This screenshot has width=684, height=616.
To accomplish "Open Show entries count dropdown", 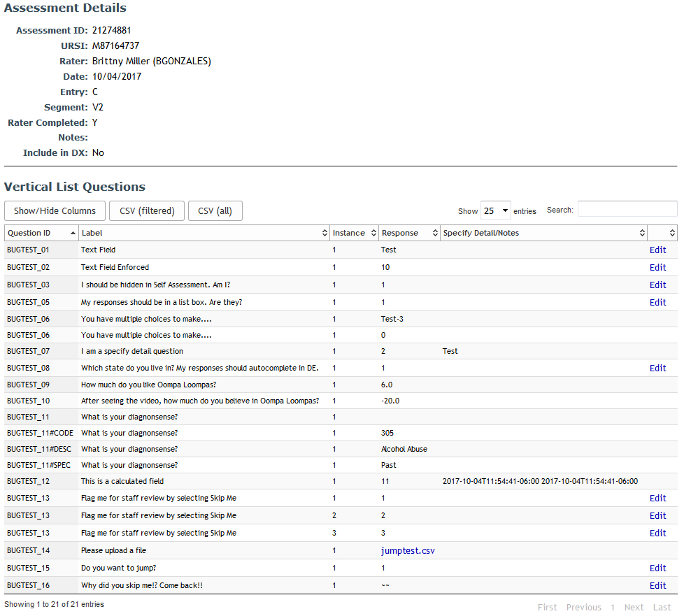I will tap(495, 210).
